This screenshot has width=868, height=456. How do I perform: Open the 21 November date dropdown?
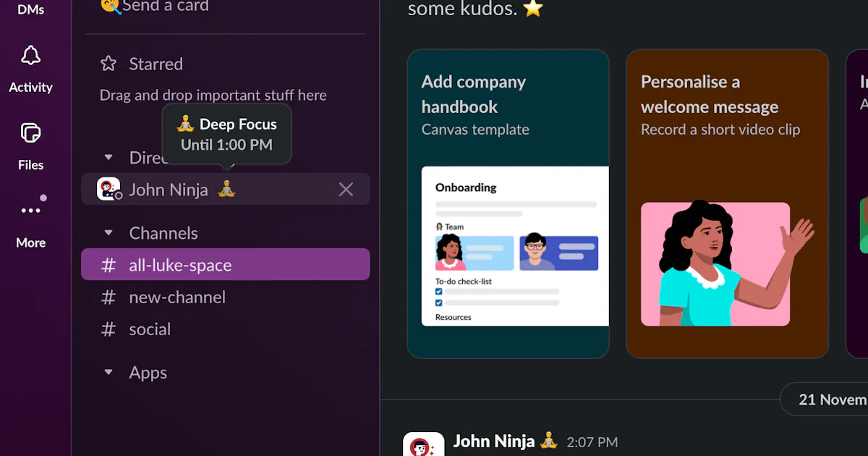[825, 400]
